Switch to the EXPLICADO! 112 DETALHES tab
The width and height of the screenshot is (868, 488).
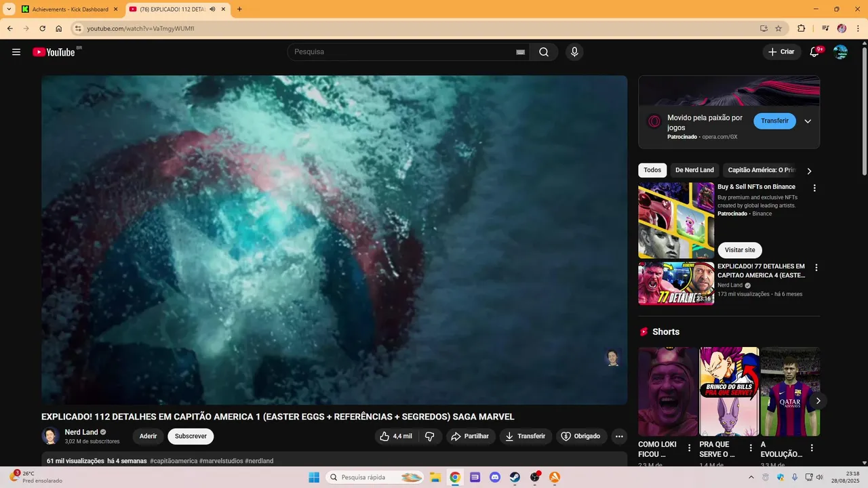178,9
